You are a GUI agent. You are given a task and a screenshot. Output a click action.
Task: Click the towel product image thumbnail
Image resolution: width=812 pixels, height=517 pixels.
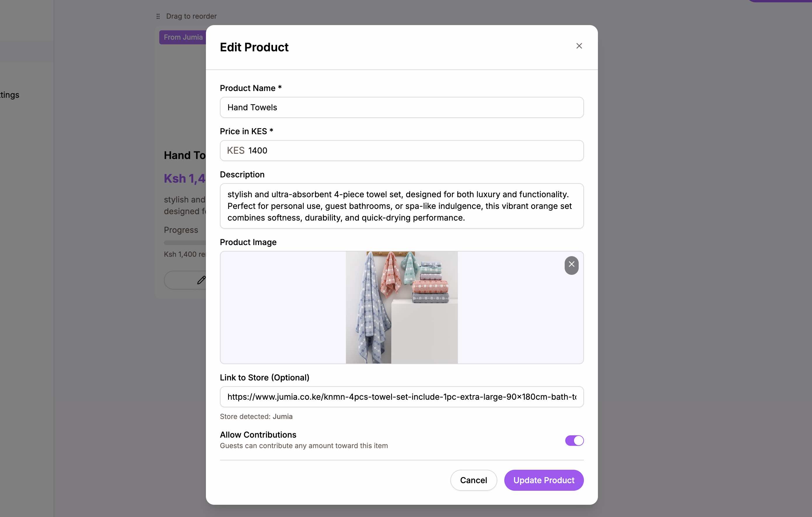pyautogui.click(x=401, y=307)
